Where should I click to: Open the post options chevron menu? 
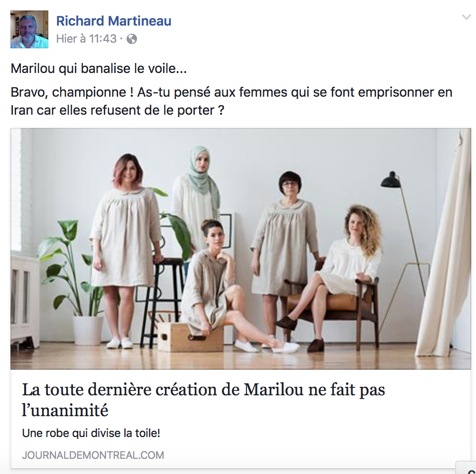click(x=466, y=17)
